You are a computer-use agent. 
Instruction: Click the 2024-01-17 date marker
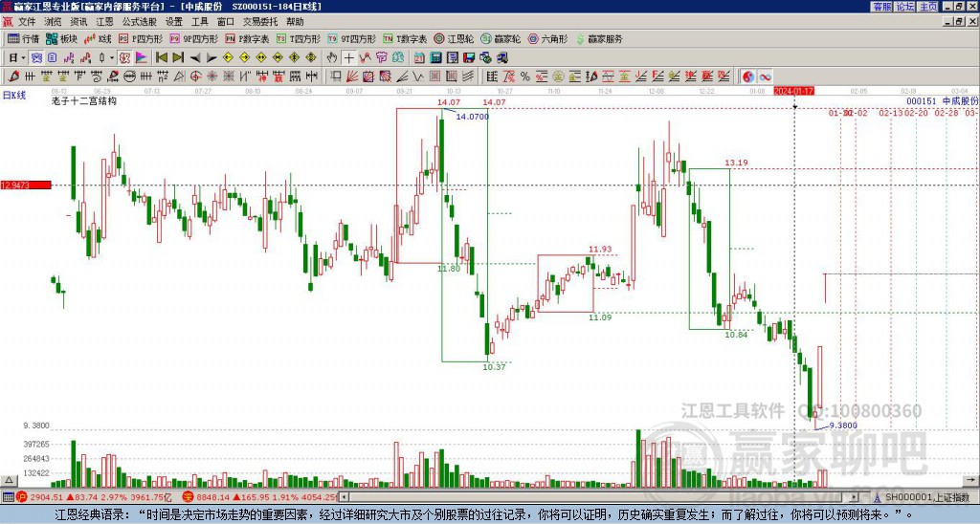pyautogui.click(x=793, y=91)
